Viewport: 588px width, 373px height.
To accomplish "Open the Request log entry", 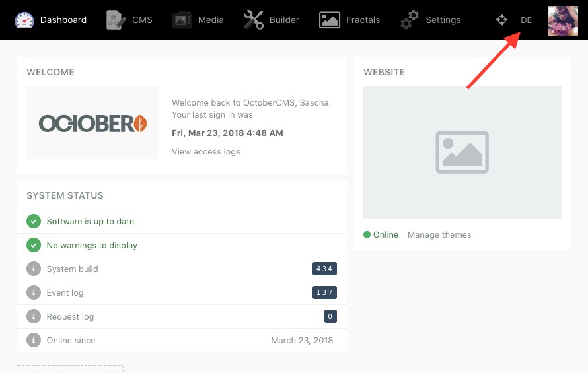I will tap(70, 316).
